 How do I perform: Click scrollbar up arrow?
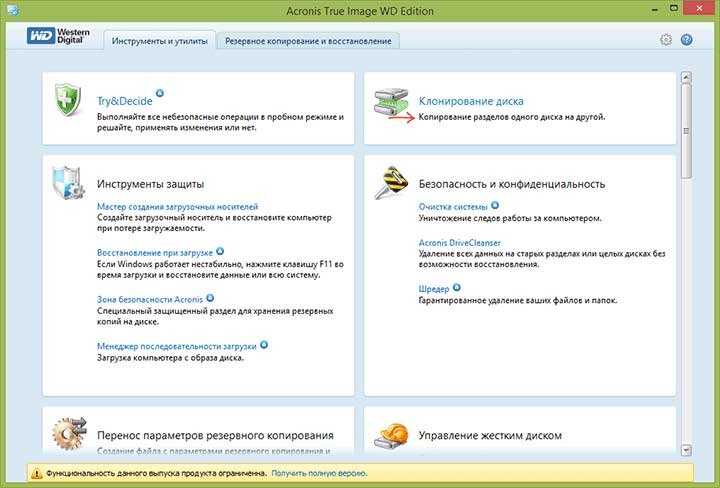pos(686,77)
